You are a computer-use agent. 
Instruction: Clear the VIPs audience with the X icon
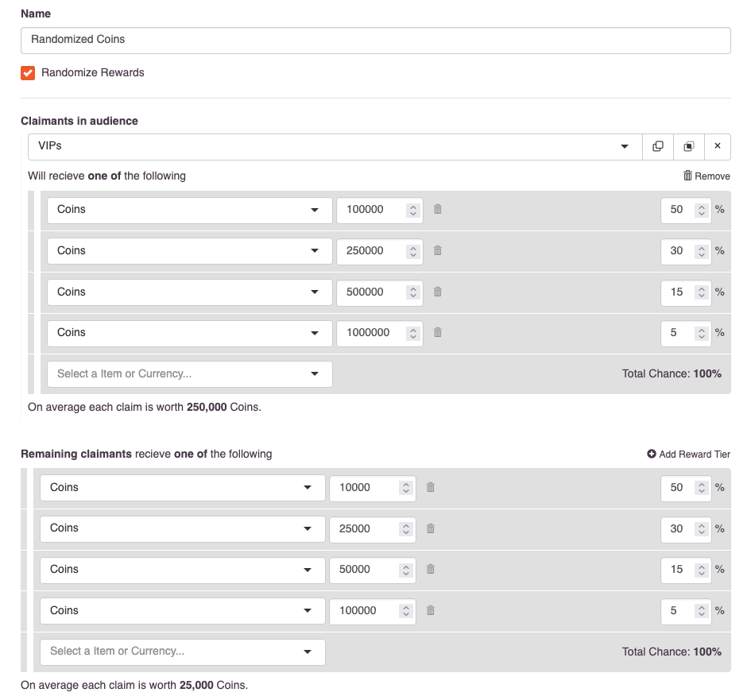718,146
